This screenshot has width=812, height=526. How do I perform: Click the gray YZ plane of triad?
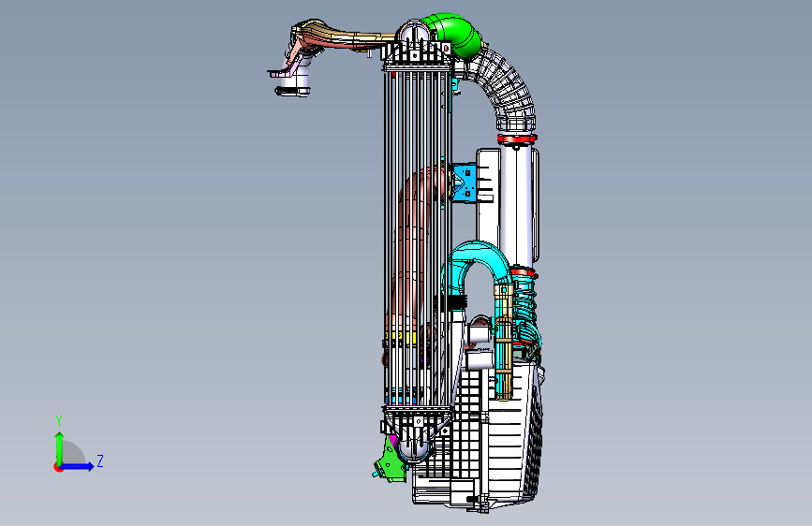click(72, 453)
